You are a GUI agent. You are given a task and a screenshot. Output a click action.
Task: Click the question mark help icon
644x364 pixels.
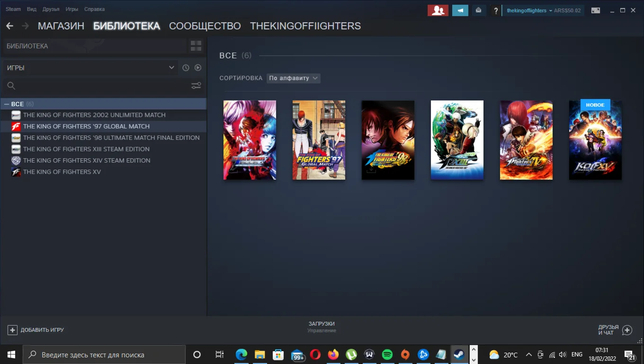[496, 10]
